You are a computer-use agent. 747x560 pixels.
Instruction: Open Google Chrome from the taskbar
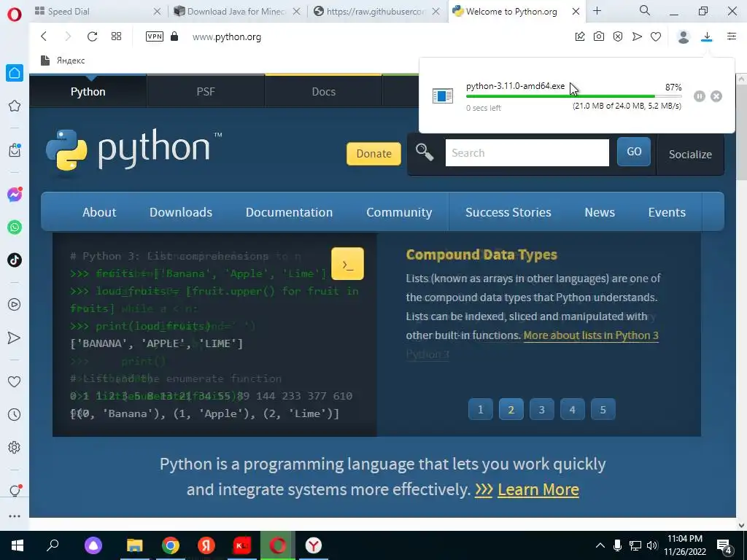pos(171,545)
